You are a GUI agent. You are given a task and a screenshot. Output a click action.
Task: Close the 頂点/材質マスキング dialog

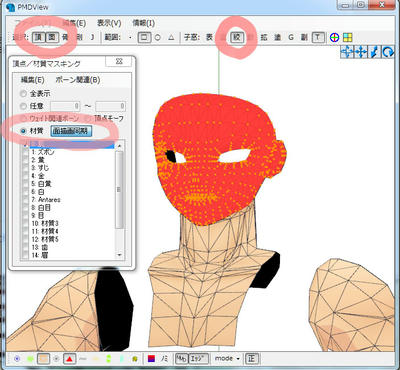(x=119, y=61)
